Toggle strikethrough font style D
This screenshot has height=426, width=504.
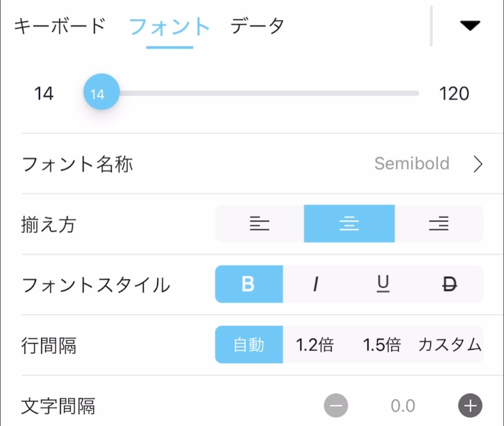(450, 284)
